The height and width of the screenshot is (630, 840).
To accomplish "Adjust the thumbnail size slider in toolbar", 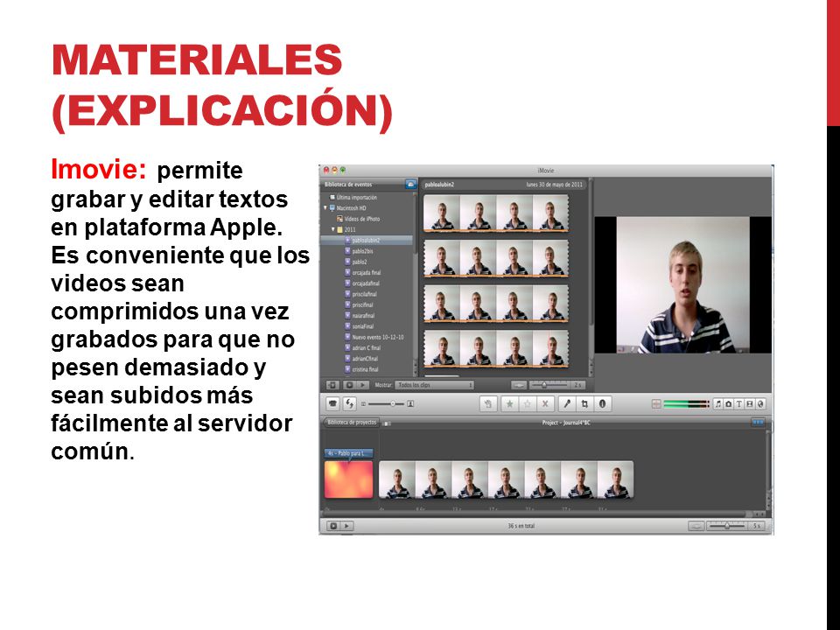I will pos(387,404).
